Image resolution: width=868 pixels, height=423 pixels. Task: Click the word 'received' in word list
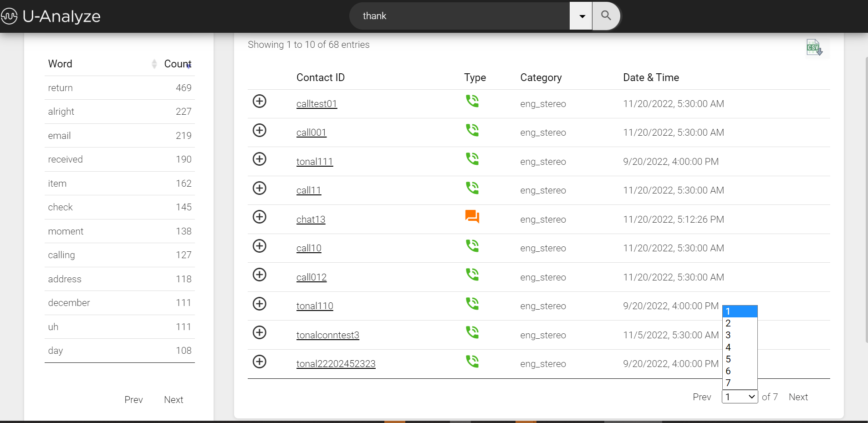[65, 159]
